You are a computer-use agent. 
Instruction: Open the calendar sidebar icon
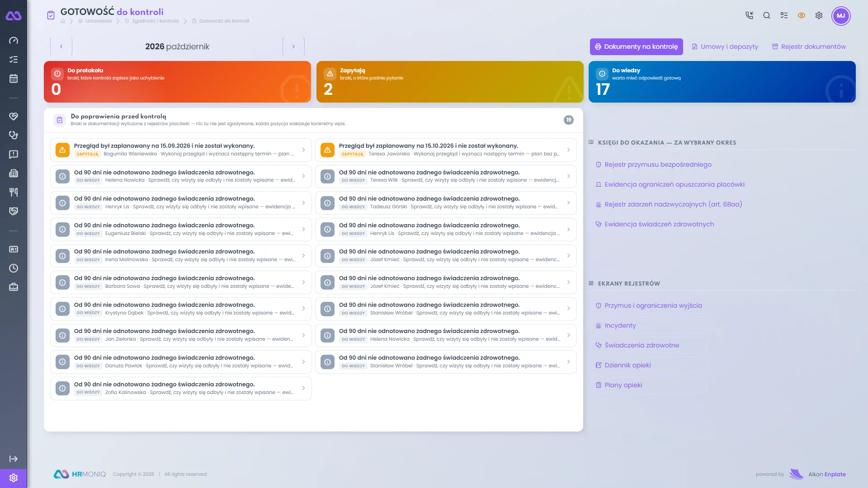tap(14, 79)
